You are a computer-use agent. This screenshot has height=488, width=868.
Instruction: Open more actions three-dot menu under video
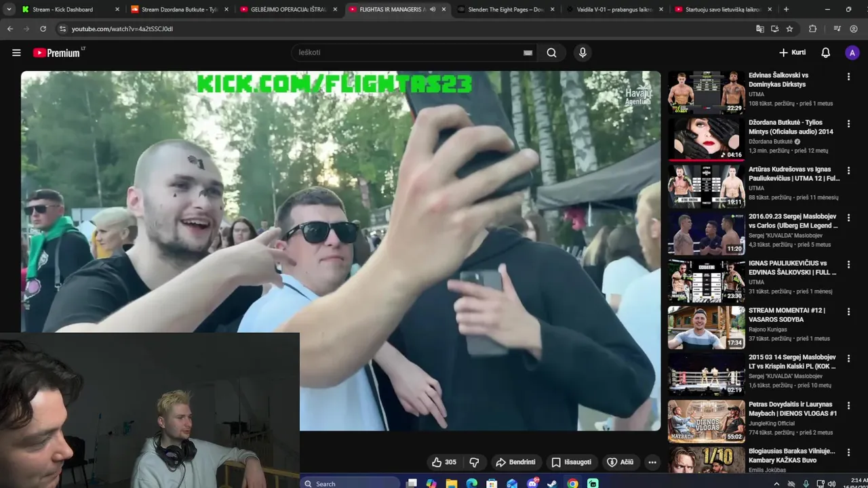652,462
